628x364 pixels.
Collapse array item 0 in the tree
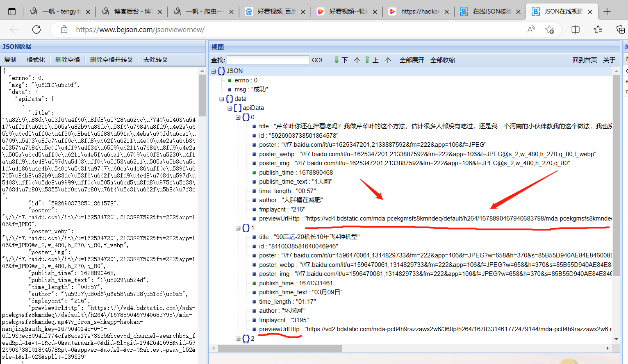tap(238, 117)
